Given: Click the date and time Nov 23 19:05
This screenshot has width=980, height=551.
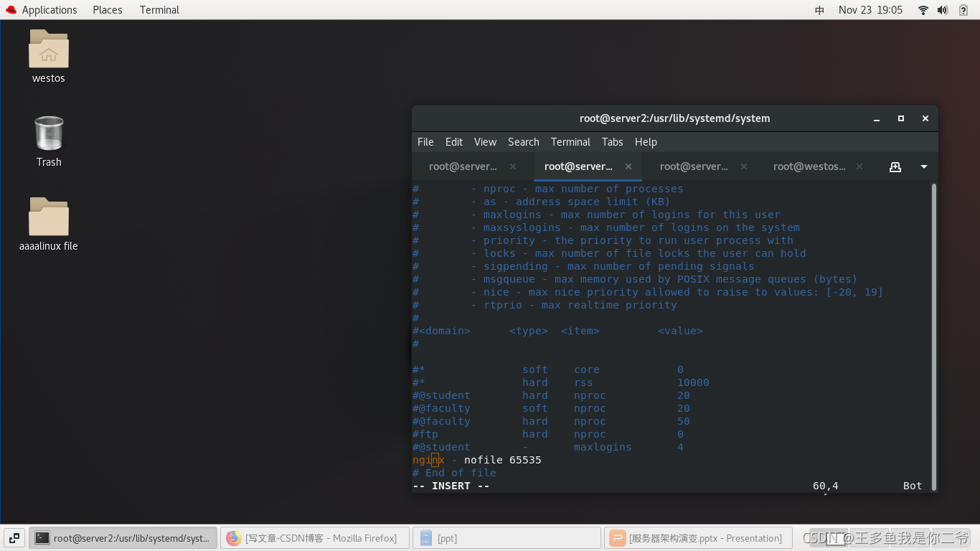Looking at the screenshot, I should click(870, 10).
